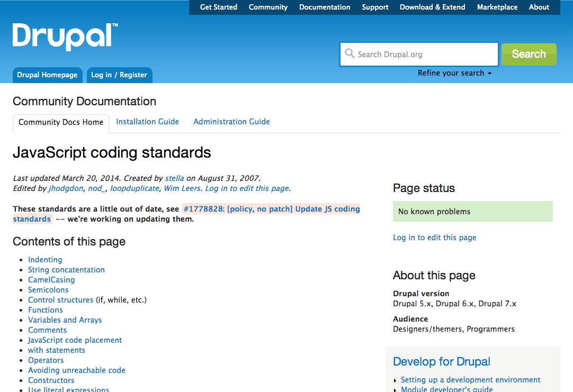Open editor Wim Leers' profile link
573x392 pixels.
(x=182, y=188)
